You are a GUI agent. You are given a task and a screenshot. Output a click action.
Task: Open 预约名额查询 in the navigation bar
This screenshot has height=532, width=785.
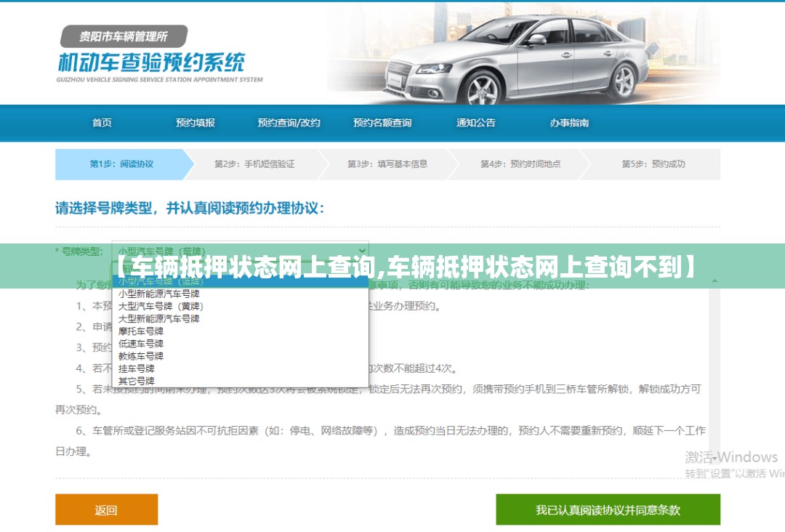pos(382,123)
